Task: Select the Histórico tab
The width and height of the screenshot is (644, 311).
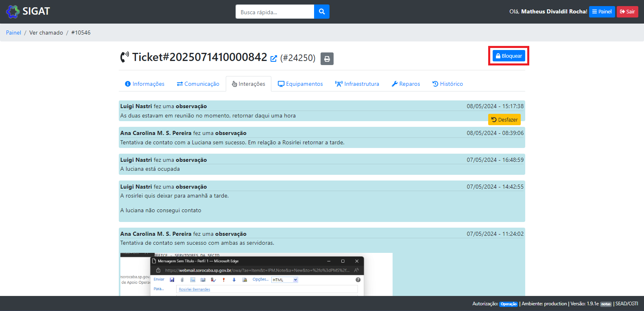Action: [448, 84]
